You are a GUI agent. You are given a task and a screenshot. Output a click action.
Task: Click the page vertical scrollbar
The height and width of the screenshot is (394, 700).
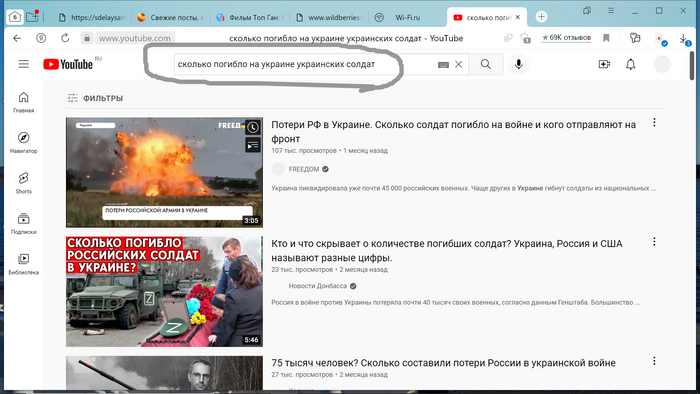pos(692,66)
